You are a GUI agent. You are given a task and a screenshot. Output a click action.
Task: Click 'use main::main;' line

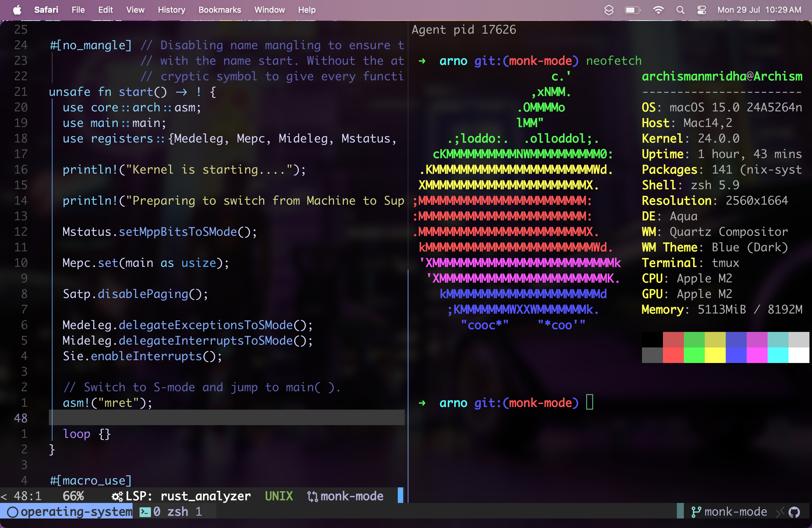[x=114, y=123]
